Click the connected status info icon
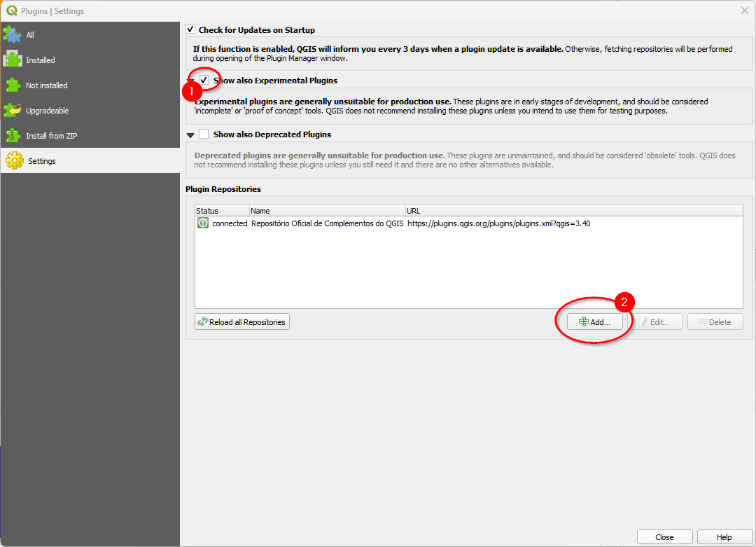This screenshot has width=756, height=547. pos(202,223)
